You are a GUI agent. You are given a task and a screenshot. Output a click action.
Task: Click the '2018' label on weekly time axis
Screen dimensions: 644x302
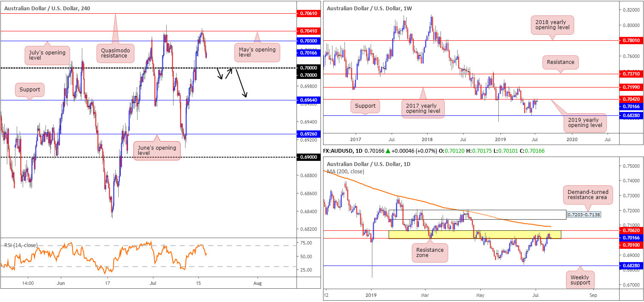click(427, 139)
